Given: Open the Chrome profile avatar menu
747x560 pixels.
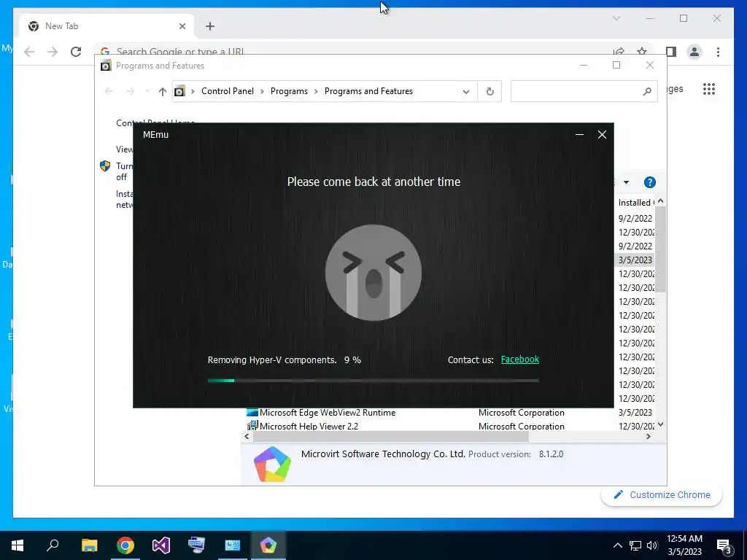Looking at the screenshot, I should click(694, 52).
